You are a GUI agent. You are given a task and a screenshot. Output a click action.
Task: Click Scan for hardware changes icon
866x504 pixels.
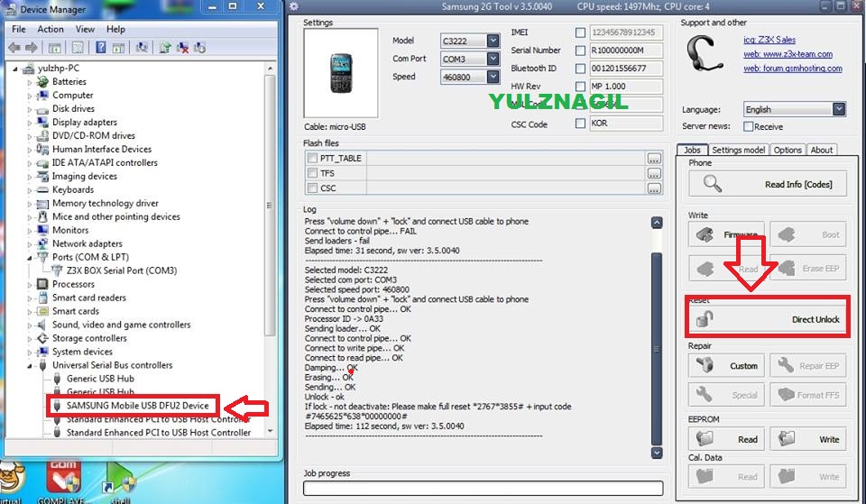[142, 48]
